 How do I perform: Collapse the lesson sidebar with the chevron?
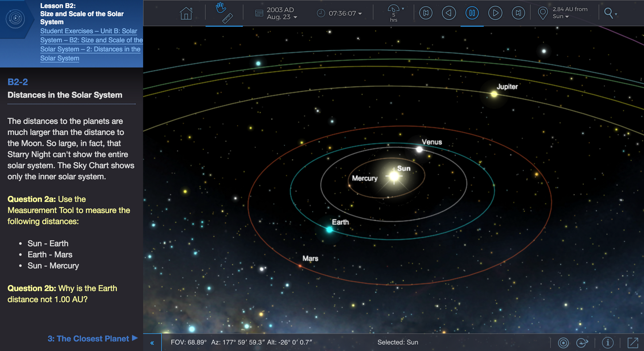click(x=152, y=342)
